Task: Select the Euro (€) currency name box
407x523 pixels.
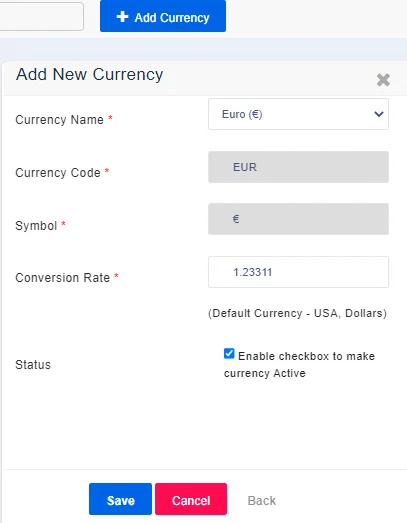Action: (298, 114)
